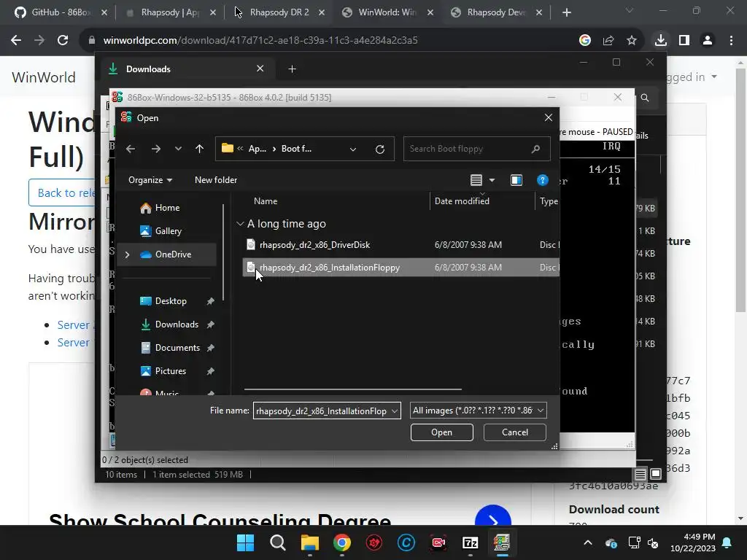This screenshot has height=560, width=747.
Task: Open view options dropdown arrow
Action: pos(492,180)
